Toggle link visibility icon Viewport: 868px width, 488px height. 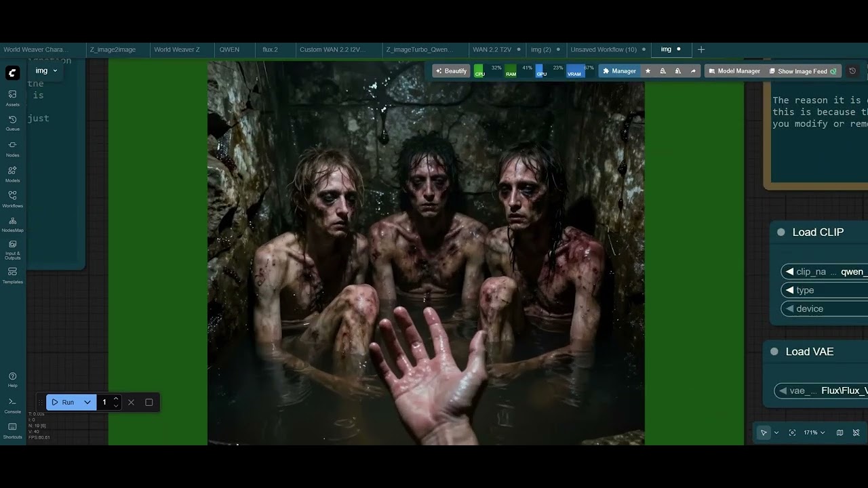[856, 432]
